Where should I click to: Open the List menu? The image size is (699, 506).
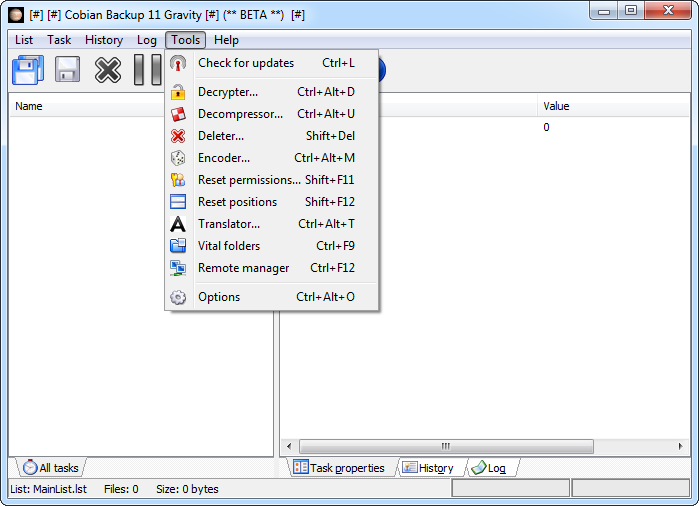pyautogui.click(x=24, y=40)
